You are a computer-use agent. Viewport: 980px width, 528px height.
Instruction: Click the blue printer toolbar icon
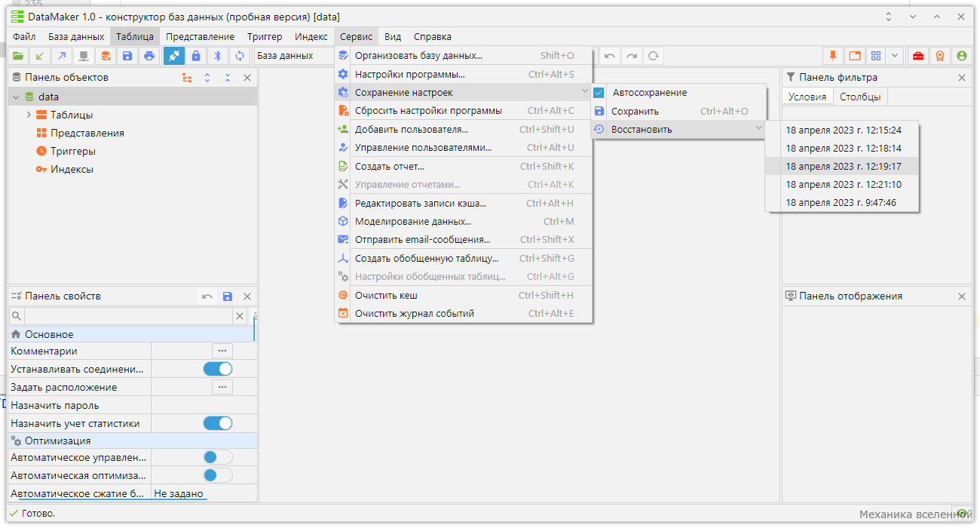[149, 55]
